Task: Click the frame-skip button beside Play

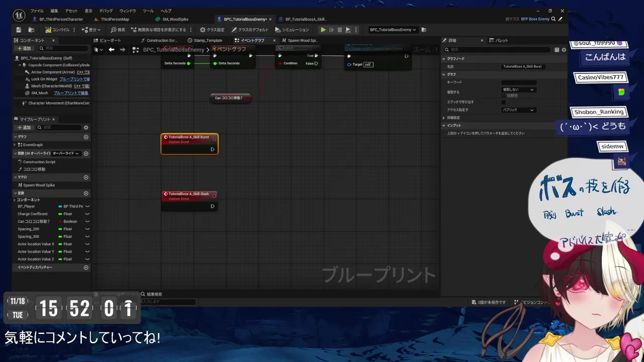Action: tap(332, 30)
